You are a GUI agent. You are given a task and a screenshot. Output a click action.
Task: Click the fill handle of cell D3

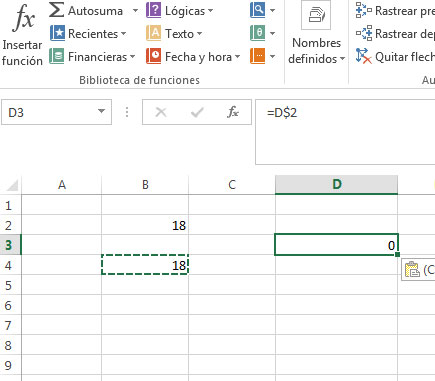(x=397, y=255)
